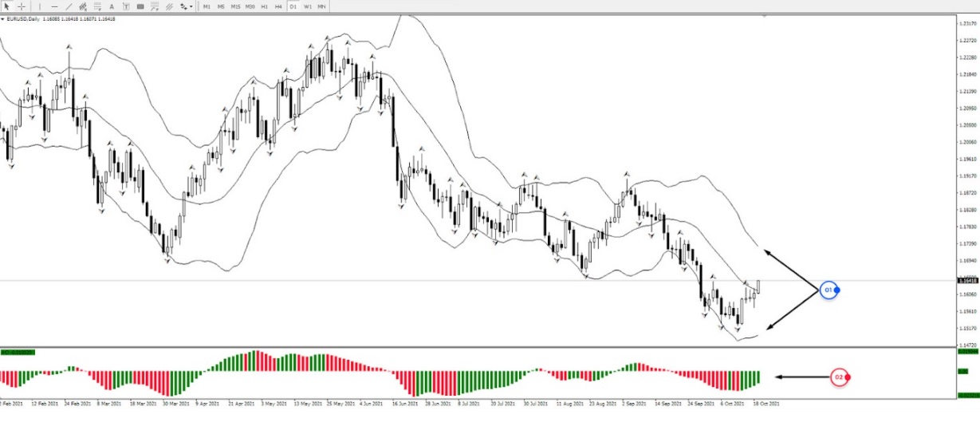Choose the Vertical Line drawing tool
The width and height of the screenshot is (980, 434).
coord(39,6)
